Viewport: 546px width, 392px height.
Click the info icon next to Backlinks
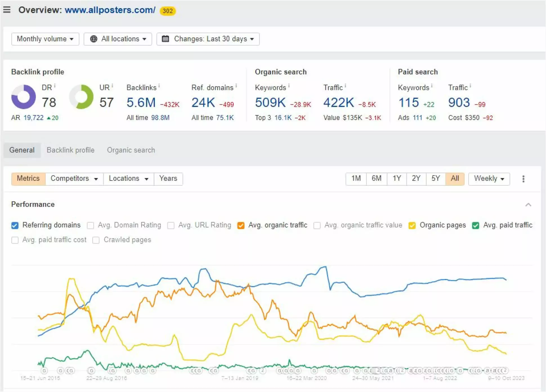(x=159, y=86)
